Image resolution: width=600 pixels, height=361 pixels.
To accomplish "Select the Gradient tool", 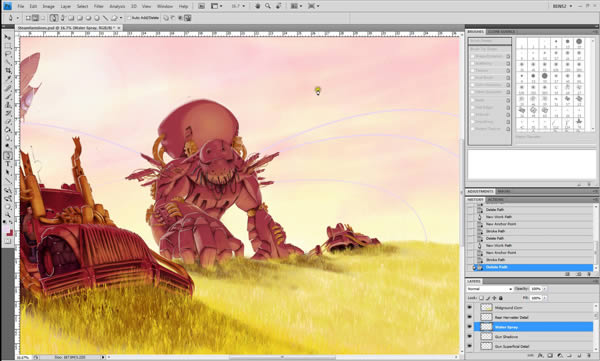I will tap(7, 130).
